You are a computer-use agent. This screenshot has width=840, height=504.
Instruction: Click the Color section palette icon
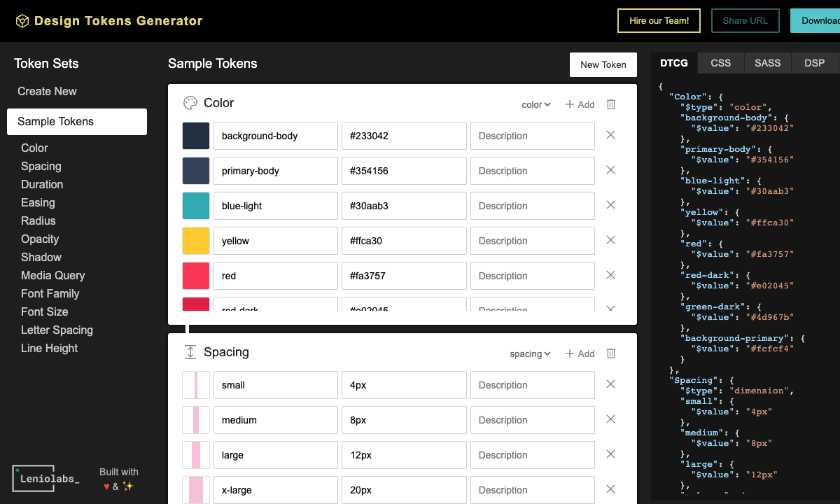pos(190,102)
